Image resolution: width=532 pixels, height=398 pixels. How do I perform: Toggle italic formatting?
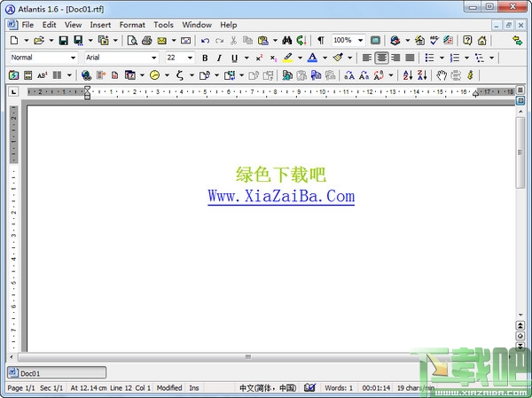point(219,58)
